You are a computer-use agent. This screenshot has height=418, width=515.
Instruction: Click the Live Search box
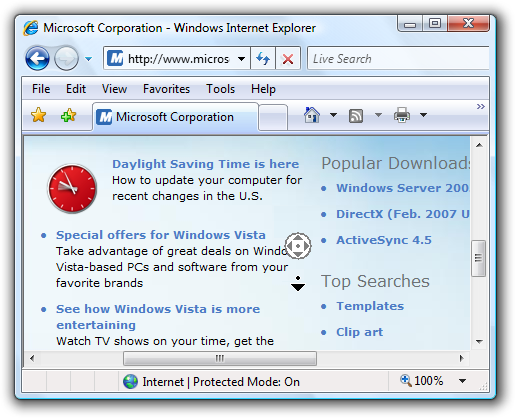[398, 59]
